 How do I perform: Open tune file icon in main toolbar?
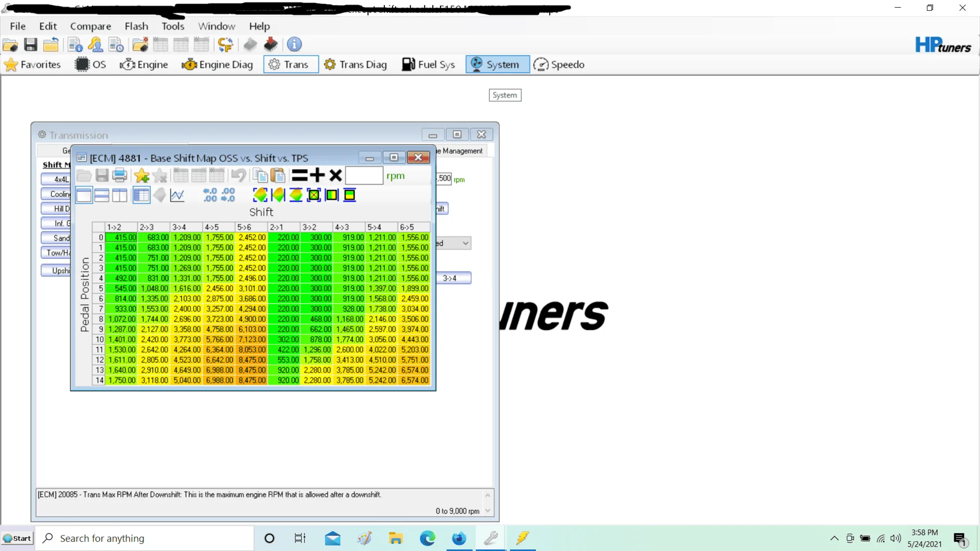[10, 45]
